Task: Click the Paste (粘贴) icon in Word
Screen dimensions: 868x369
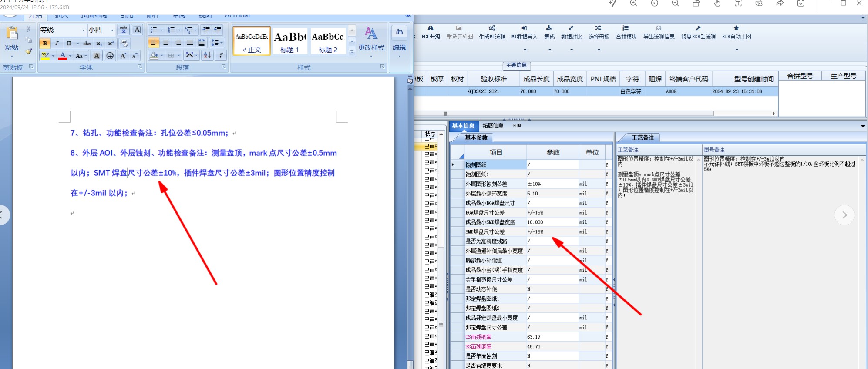Action: click(x=12, y=34)
